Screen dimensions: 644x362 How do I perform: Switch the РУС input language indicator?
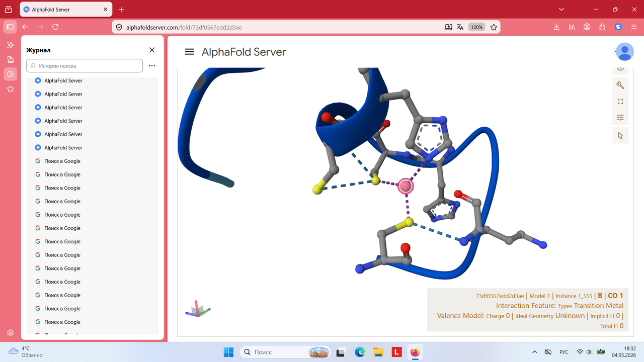click(x=565, y=352)
